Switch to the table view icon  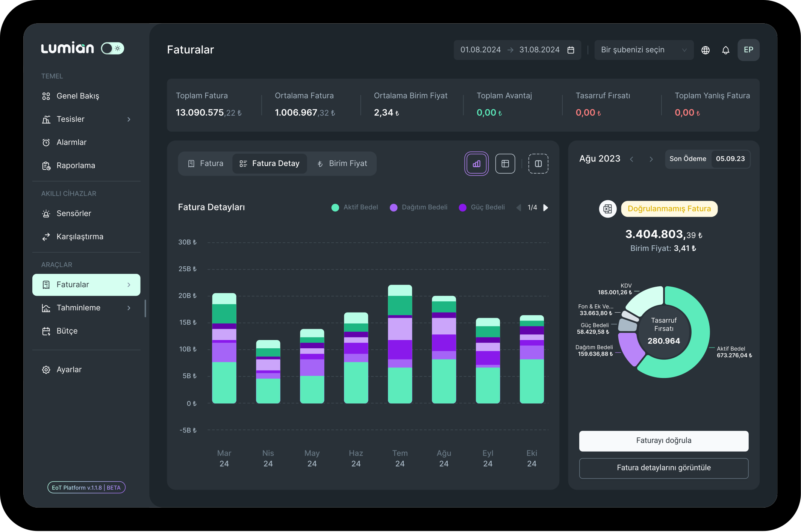[x=505, y=164]
